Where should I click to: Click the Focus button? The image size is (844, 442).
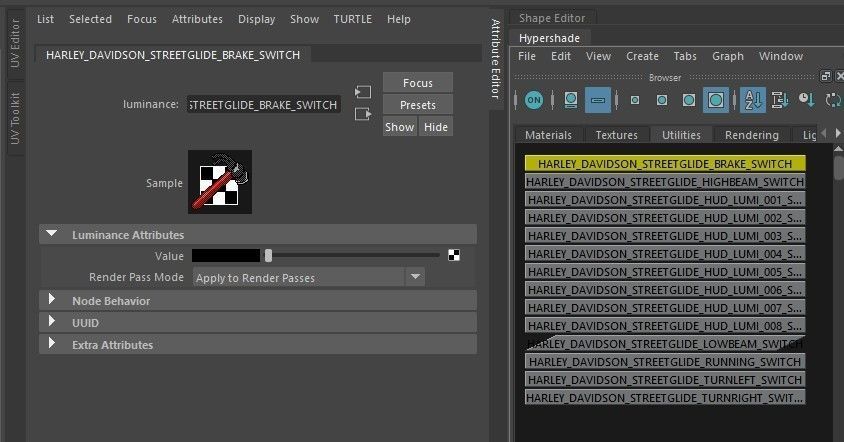tap(418, 83)
